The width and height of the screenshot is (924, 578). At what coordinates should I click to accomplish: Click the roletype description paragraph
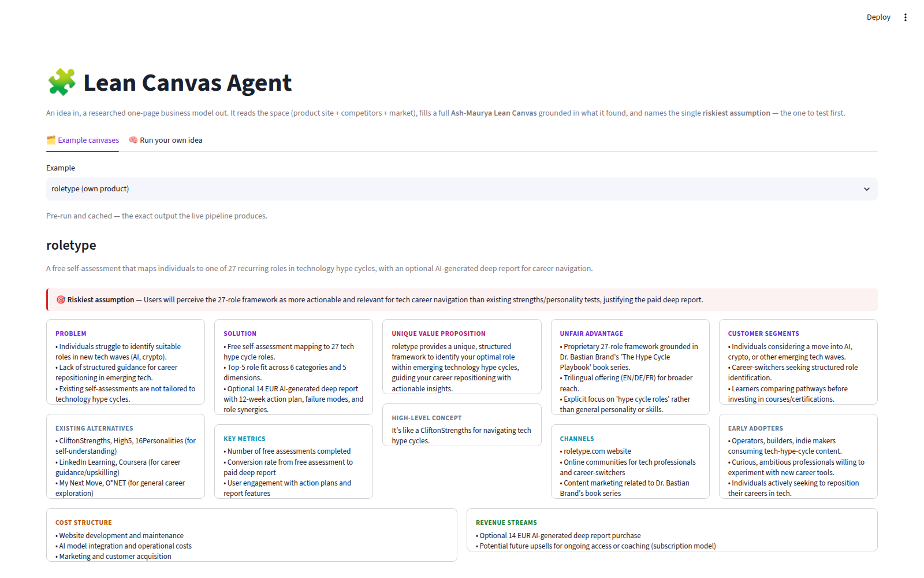click(x=319, y=269)
